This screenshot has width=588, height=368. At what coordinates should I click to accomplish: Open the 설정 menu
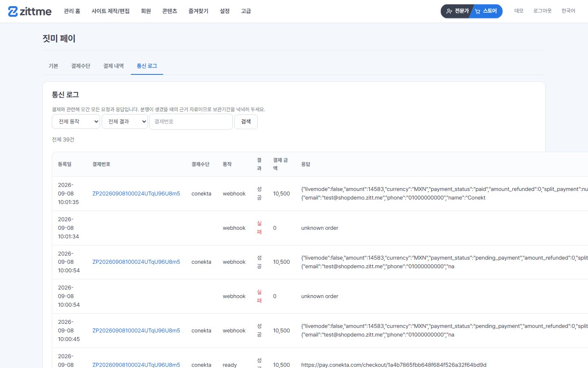pos(225,11)
